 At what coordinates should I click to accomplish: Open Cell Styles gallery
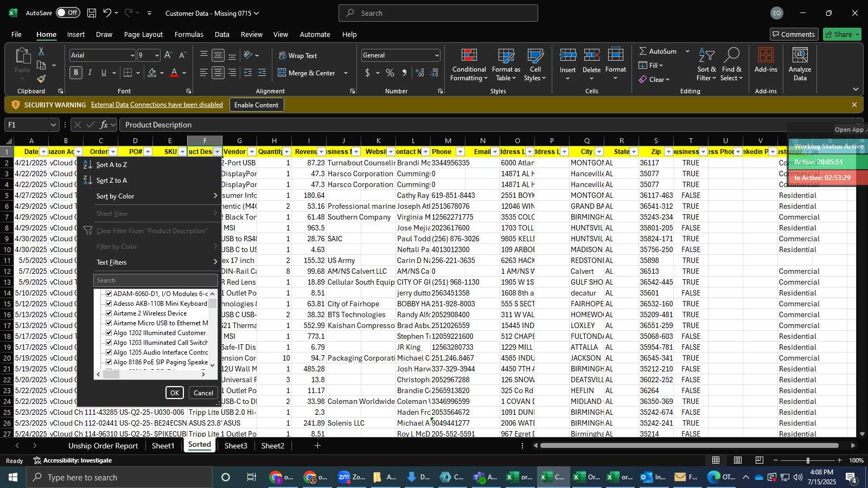[x=535, y=65]
